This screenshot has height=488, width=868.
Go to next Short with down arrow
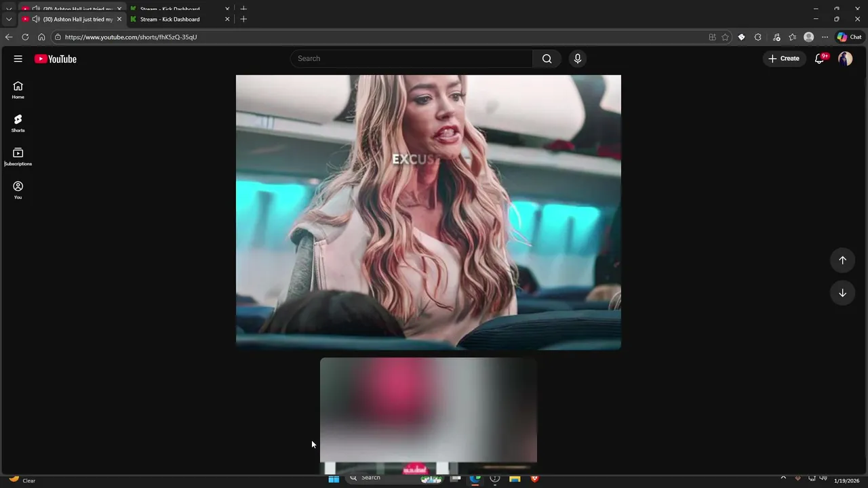tap(842, 293)
